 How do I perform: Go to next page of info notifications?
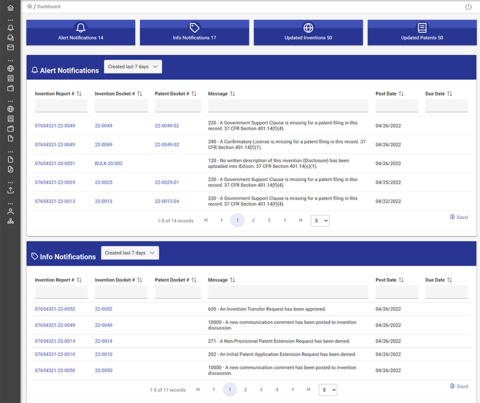click(x=293, y=389)
